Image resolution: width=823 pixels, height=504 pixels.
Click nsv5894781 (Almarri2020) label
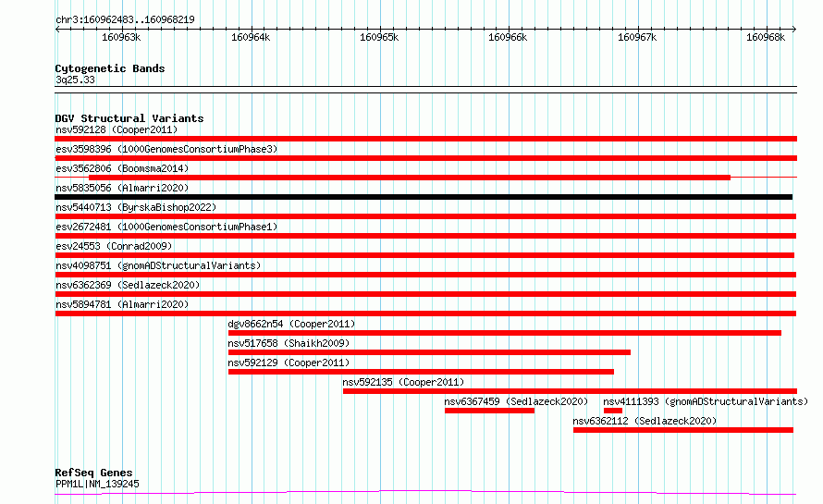click(x=122, y=304)
